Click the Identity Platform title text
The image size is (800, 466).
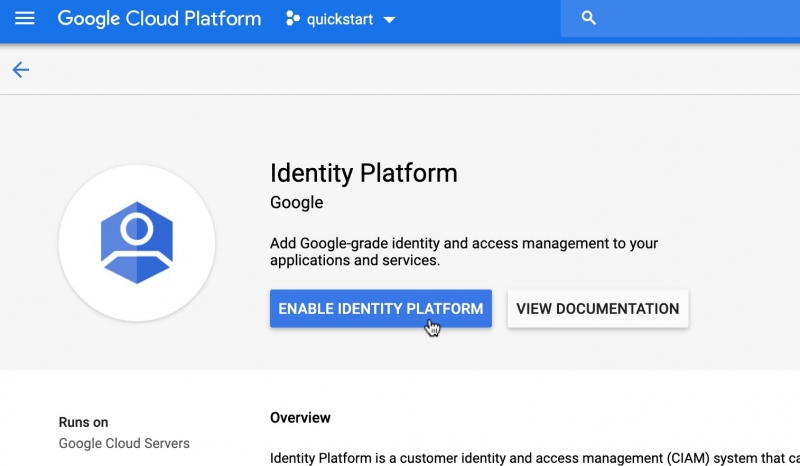363,173
